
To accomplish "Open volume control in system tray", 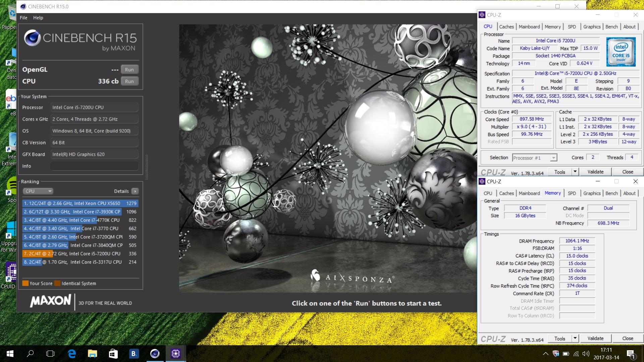I will click(x=586, y=354).
